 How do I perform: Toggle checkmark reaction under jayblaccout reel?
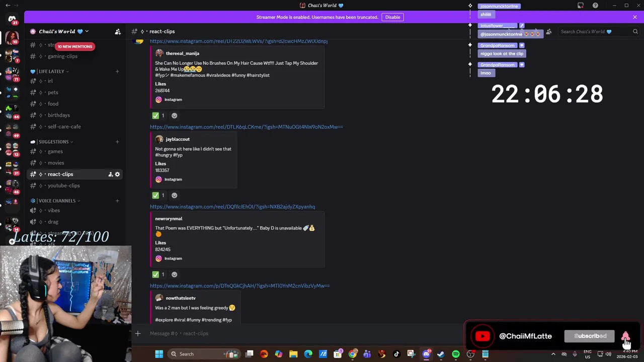[x=158, y=195]
